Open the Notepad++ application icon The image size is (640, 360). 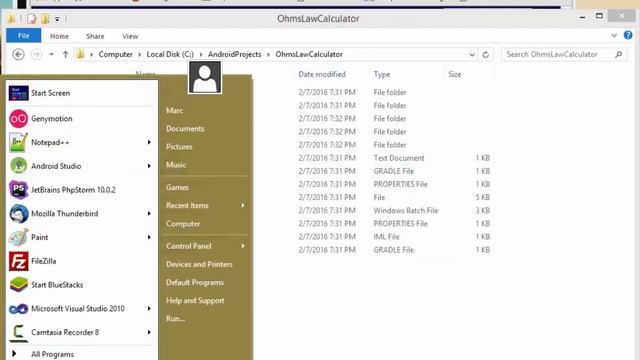[x=18, y=142]
